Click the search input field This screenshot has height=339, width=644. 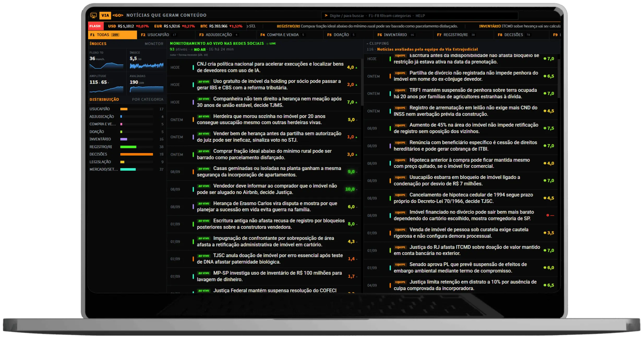[x=419, y=16]
